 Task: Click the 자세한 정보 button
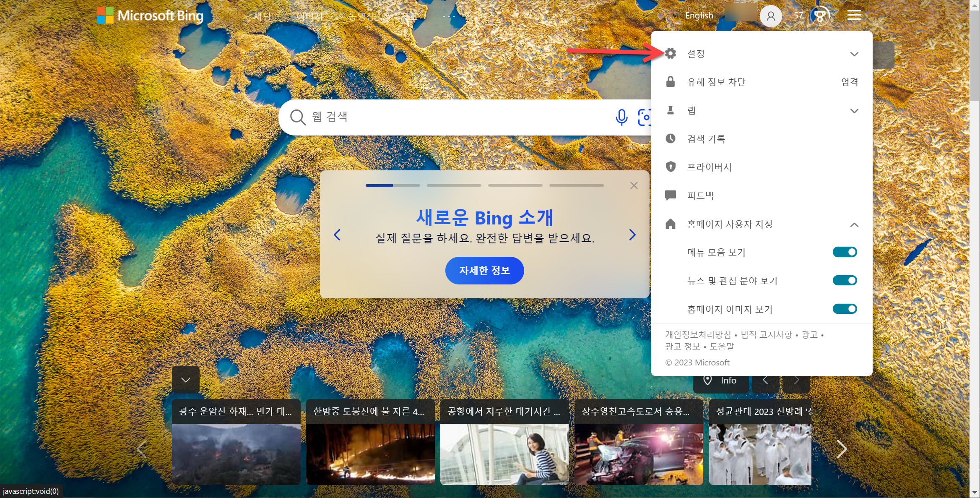click(x=484, y=271)
